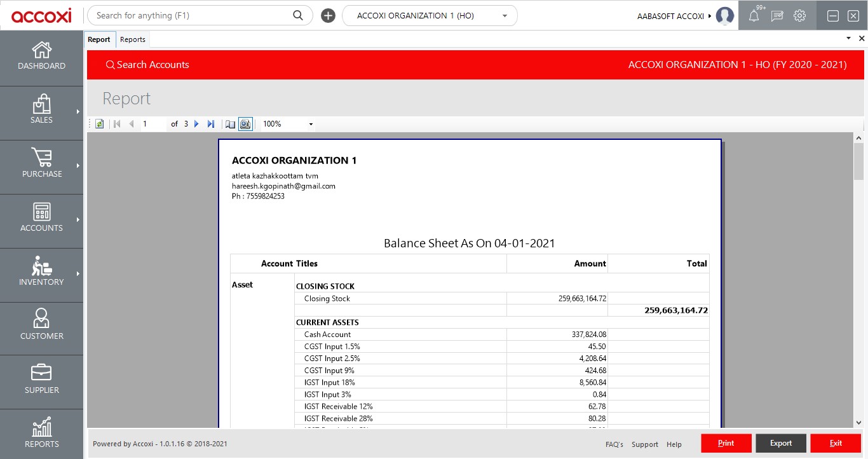Image resolution: width=868 pixels, height=459 pixels.
Task: Expand the SALES sidebar chevron
Action: [79, 113]
